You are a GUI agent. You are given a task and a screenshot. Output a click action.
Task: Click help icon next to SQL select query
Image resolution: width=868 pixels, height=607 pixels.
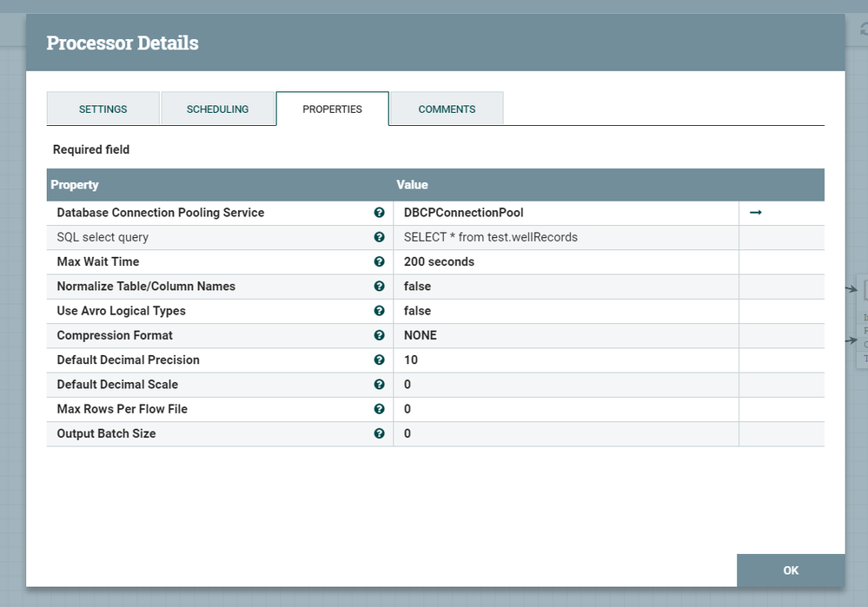click(379, 237)
